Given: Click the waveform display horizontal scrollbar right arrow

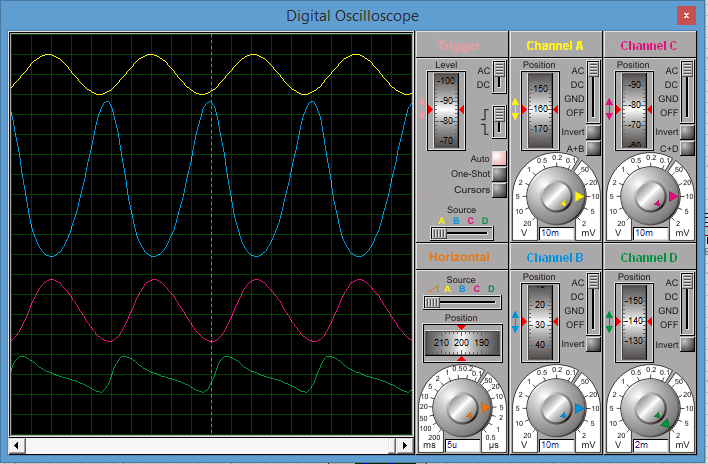Looking at the screenshot, I should pyautogui.click(x=405, y=444).
